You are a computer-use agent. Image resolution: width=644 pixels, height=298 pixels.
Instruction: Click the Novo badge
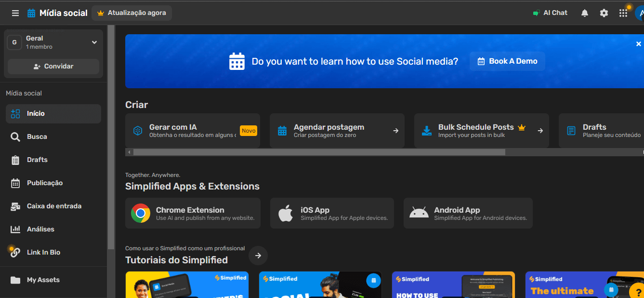(x=249, y=131)
